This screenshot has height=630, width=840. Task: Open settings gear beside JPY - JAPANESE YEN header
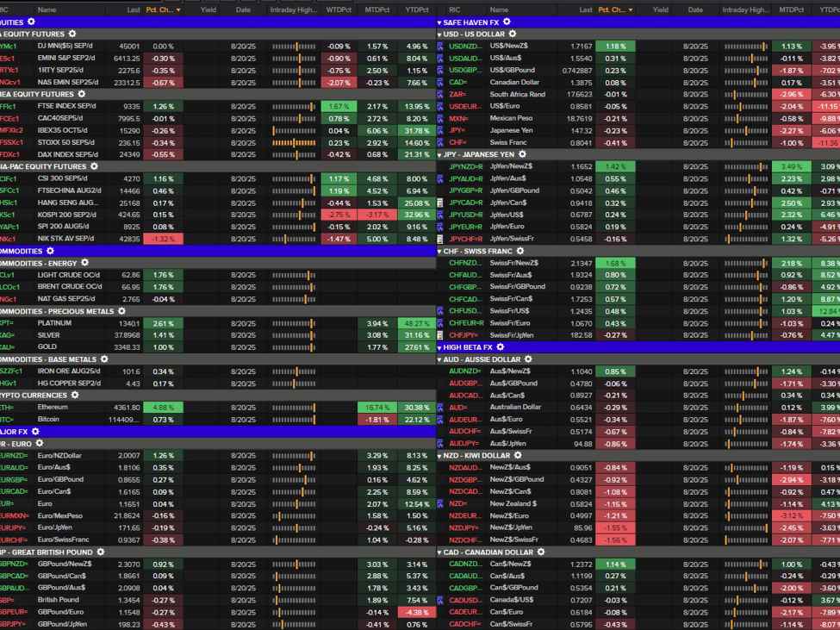click(x=522, y=154)
